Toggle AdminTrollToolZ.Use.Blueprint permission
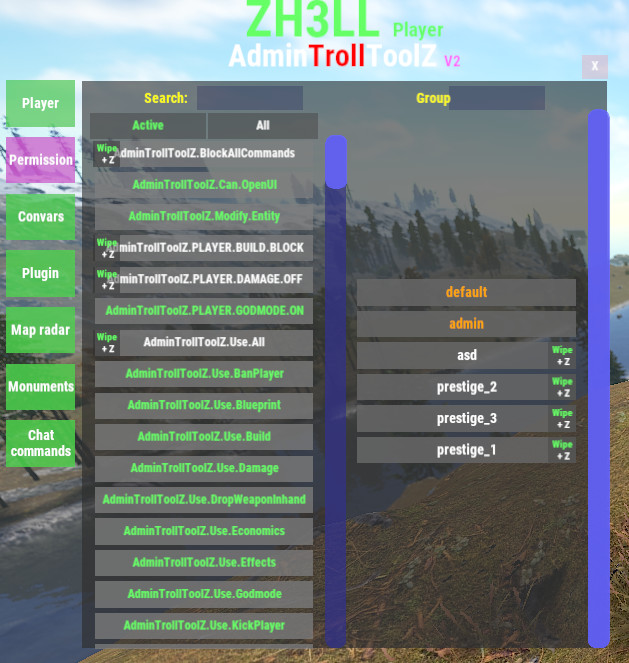The width and height of the screenshot is (629, 663). 204,405
